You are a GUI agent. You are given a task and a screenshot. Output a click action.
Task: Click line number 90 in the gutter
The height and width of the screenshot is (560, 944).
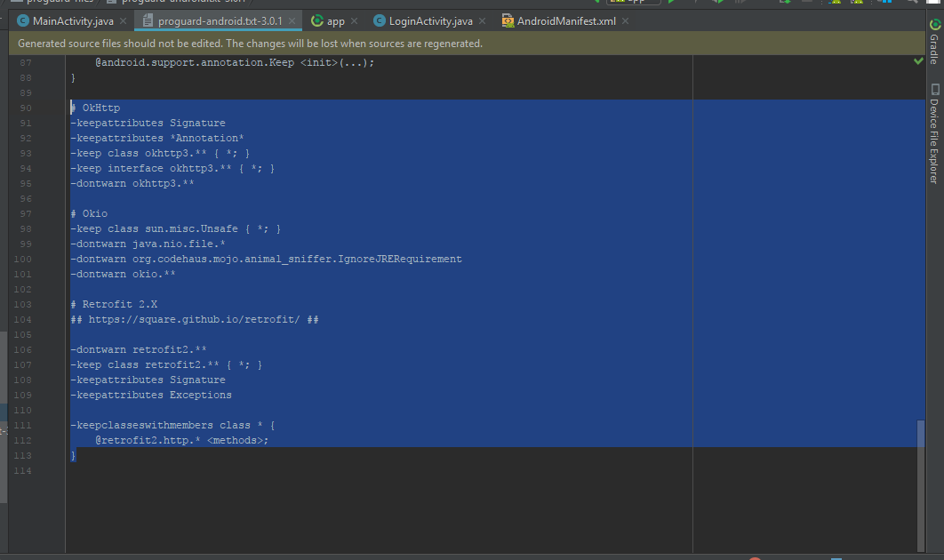25,108
